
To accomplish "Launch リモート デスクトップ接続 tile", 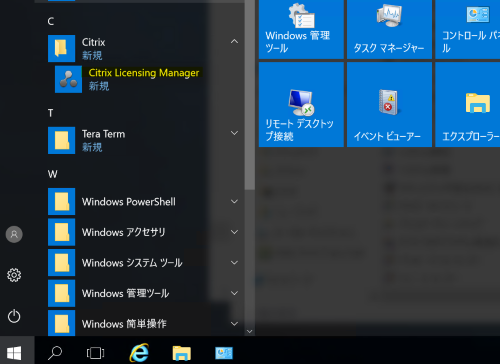I will (301, 105).
